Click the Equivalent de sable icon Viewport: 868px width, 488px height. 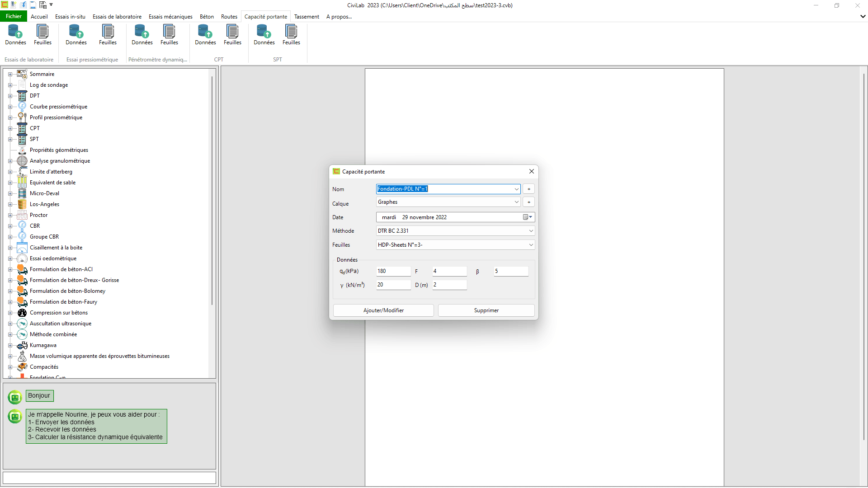(x=22, y=183)
